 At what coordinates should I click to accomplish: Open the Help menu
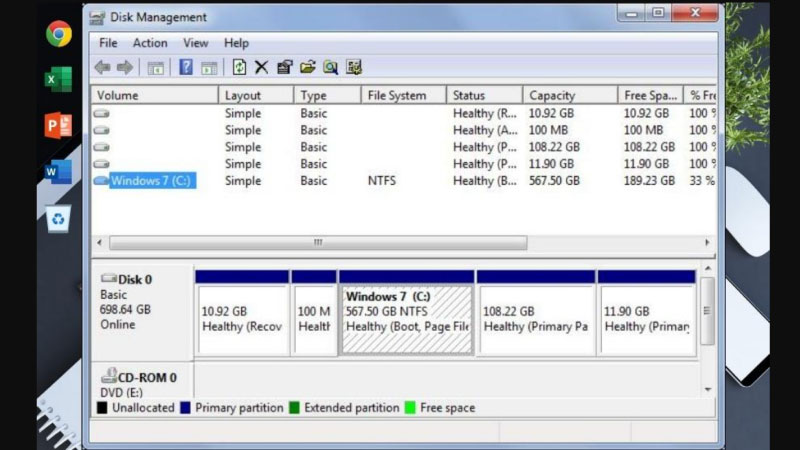click(x=236, y=43)
